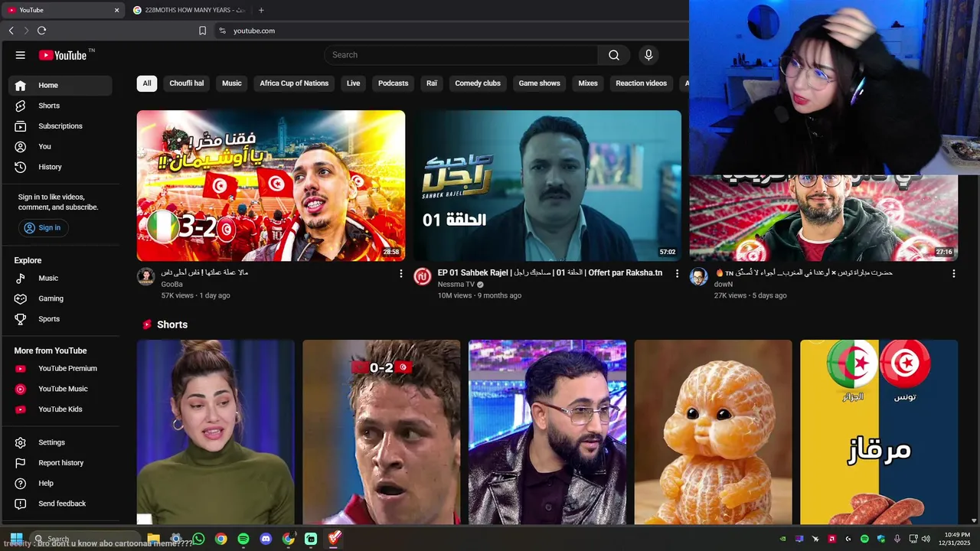Click the Sign in button

(x=43, y=228)
